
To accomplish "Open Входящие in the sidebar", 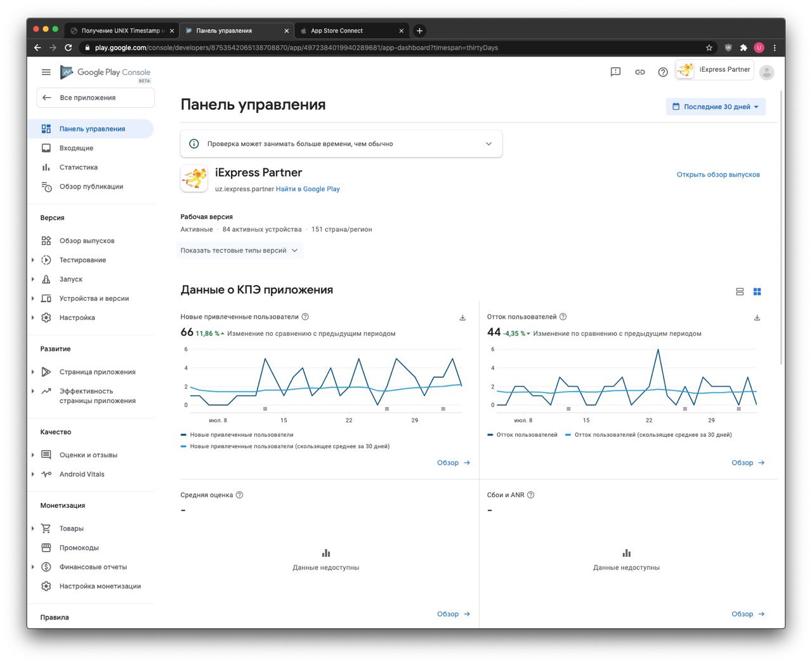I will (91, 148).
